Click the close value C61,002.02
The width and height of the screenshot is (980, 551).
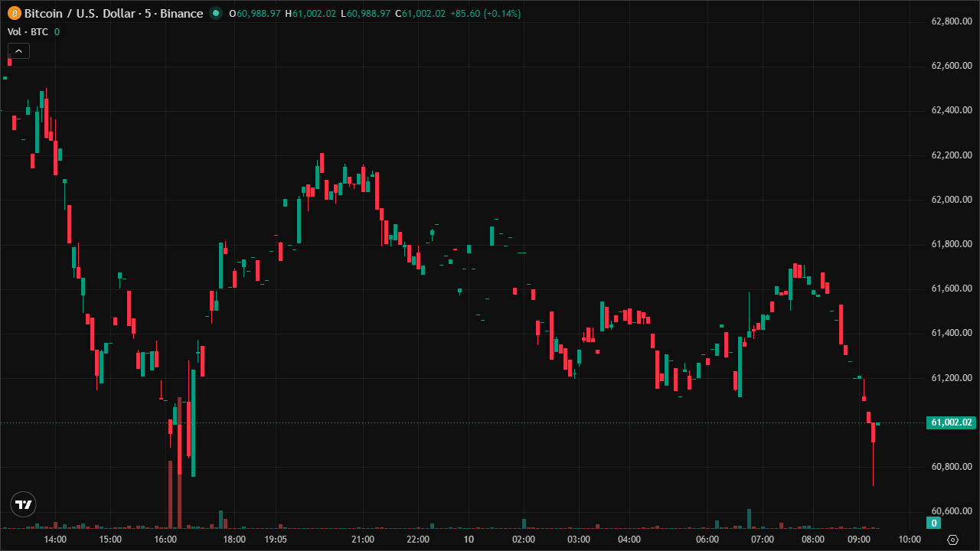[x=420, y=14]
